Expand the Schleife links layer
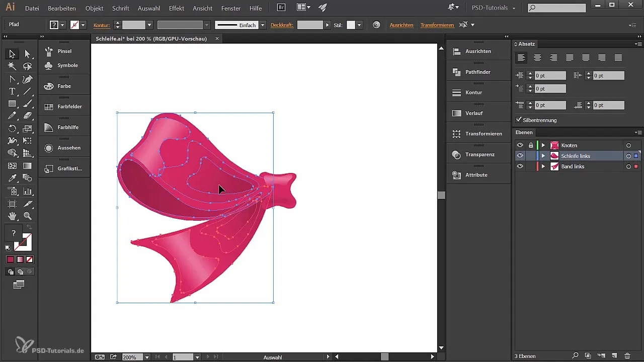 tap(543, 156)
